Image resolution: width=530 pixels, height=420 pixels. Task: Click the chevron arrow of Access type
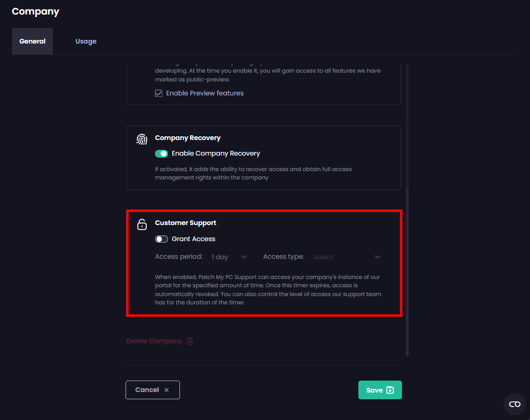pyautogui.click(x=378, y=257)
